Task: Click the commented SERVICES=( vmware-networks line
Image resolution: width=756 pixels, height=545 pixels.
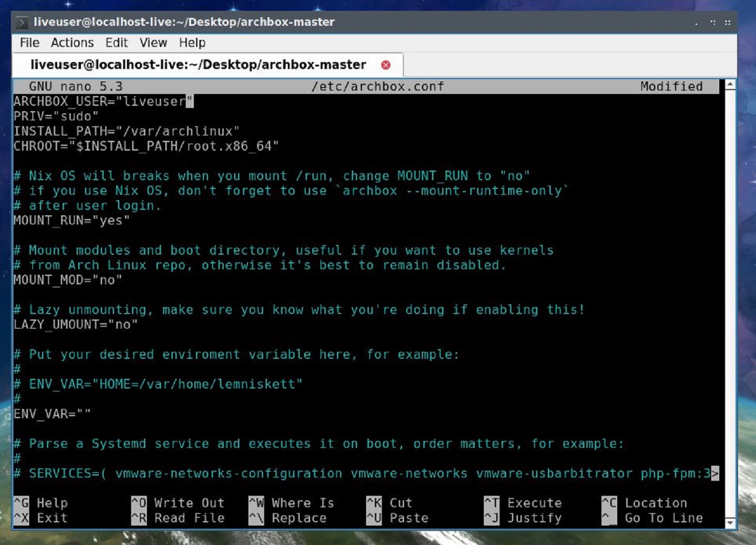Action: point(366,473)
